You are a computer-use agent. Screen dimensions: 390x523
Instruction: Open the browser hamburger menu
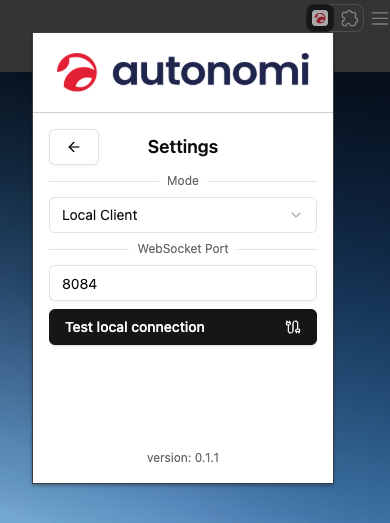[380, 18]
